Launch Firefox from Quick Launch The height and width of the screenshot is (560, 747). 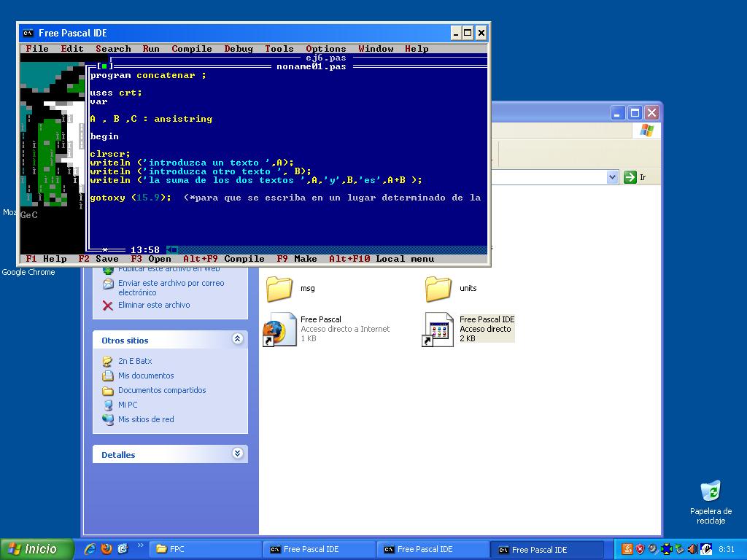coord(107,549)
